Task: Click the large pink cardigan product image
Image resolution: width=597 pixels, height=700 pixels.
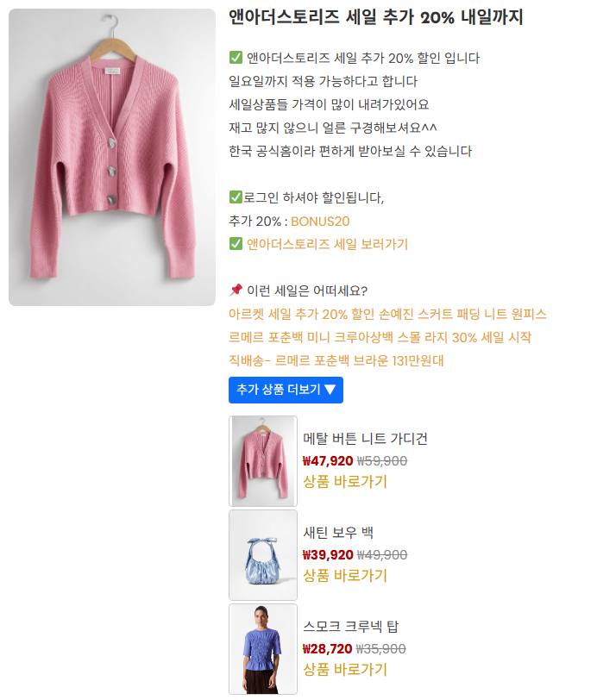Action: [x=112, y=157]
